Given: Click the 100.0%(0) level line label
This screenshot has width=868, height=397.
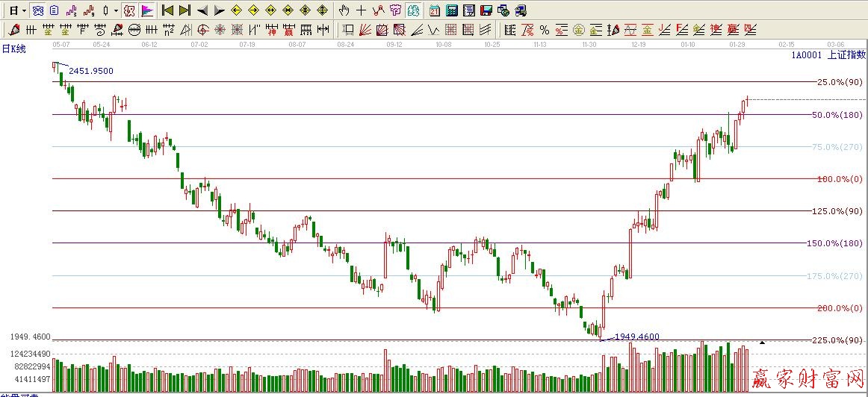Looking at the screenshot, I should pos(839,179).
